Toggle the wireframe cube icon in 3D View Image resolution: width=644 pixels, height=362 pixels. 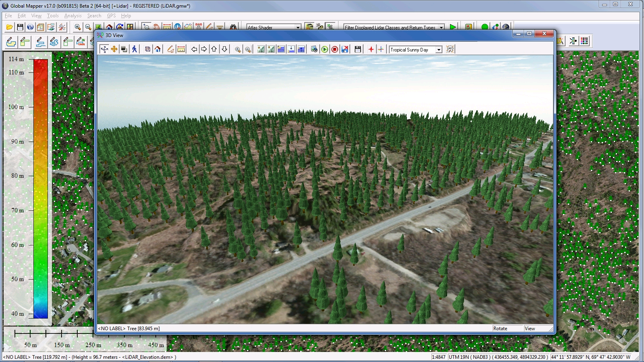tap(148, 49)
